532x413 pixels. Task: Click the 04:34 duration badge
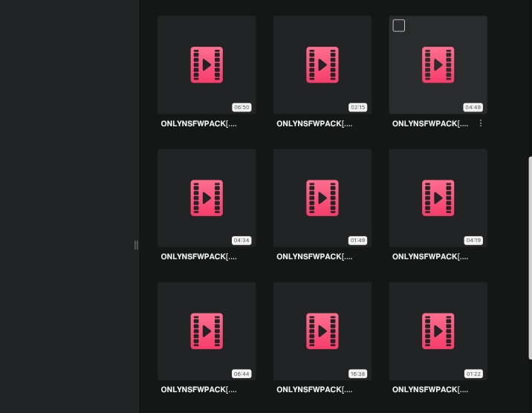pyautogui.click(x=241, y=241)
